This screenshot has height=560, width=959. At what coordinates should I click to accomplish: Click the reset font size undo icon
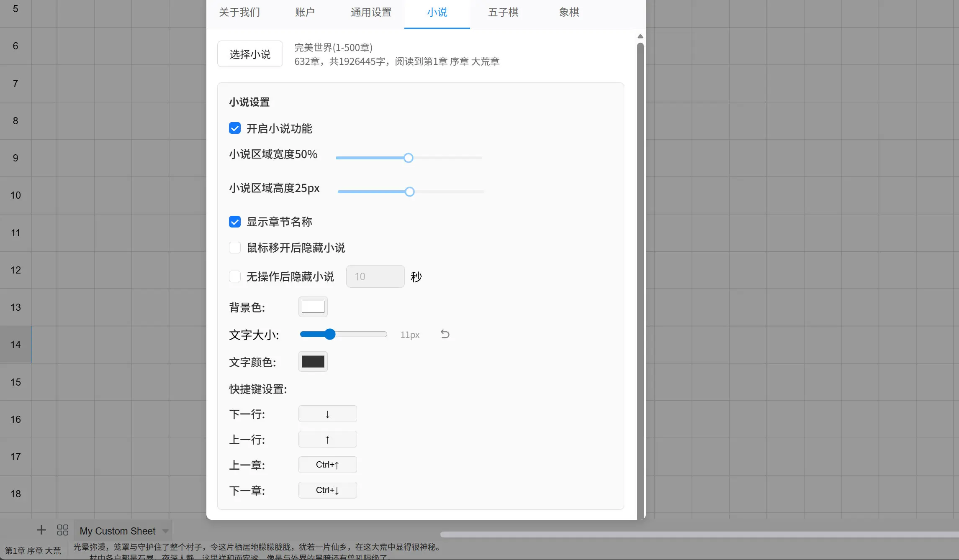tap(445, 334)
